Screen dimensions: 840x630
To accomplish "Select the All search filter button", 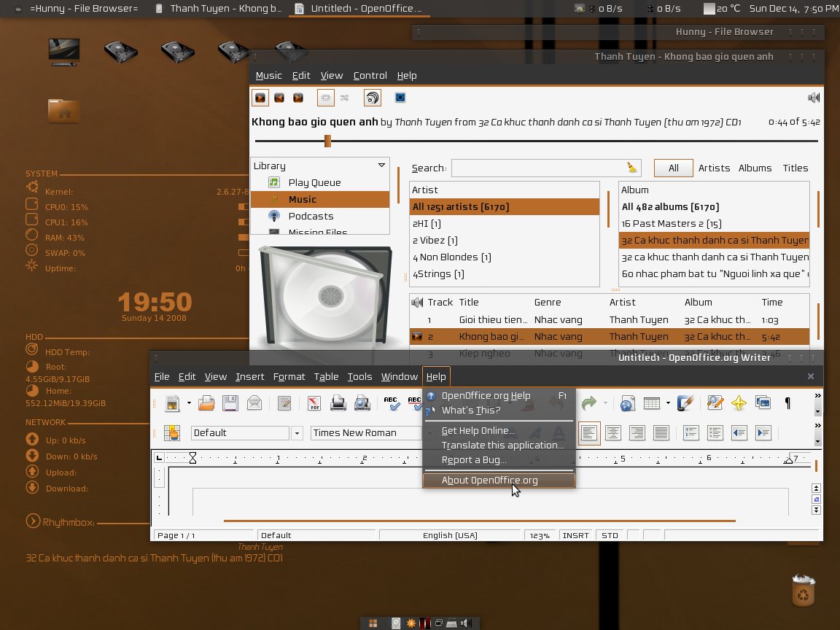I will click(674, 168).
